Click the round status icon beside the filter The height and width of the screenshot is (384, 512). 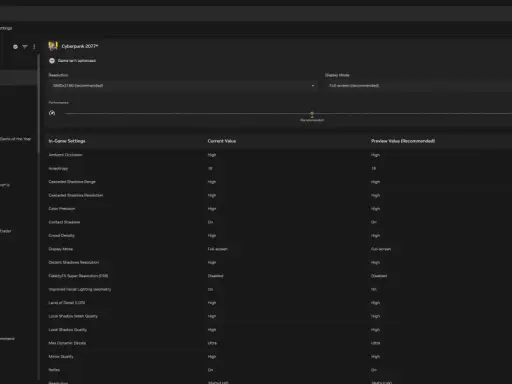pos(15,47)
